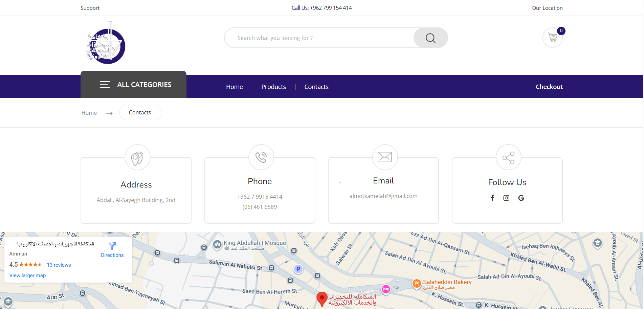Open the shopping cart icon
644x309 pixels.
pos(553,37)
